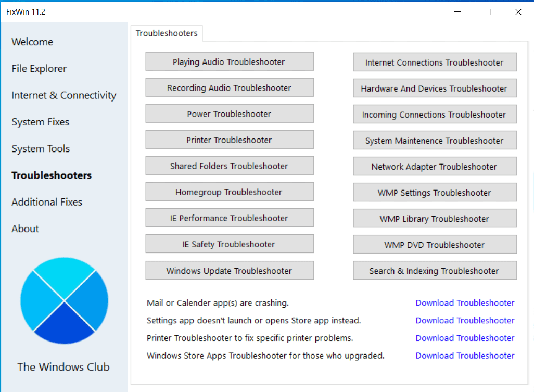This screenshot has height=392, width=534.
Task: Click 'Settings app doesn't launch' description
Action: coord(253,321)
